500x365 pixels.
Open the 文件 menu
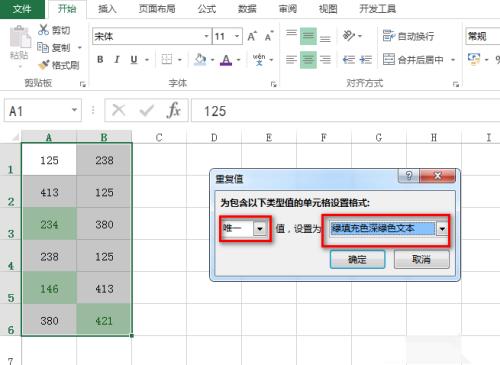click(22, 9)
